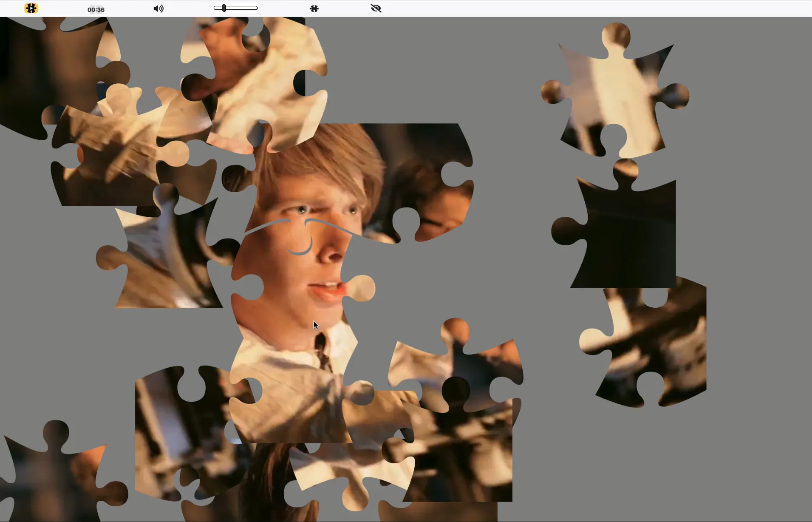Click the puzzle piece icon in toolbar
Viewport: 812px width, 522px height.
(x=314, y=9)
